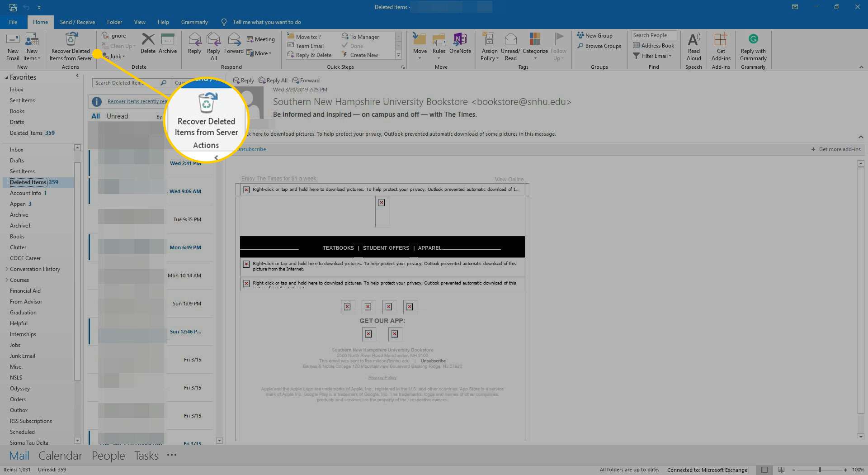Switch to the Folder tab

[x=114, y=22]
